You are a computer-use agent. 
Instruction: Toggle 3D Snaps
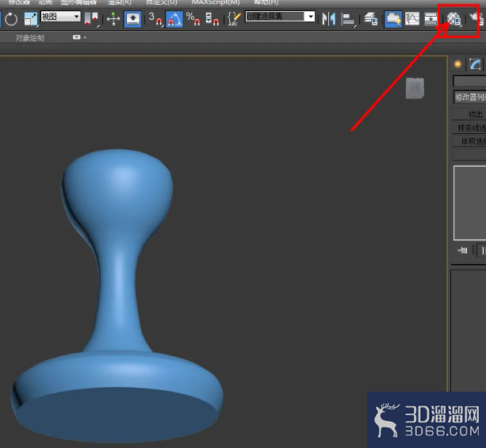[155, 19]
